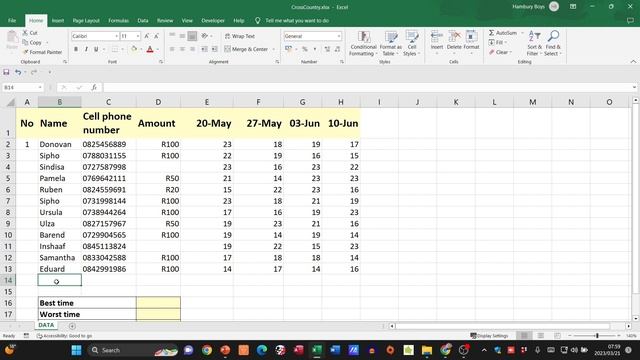Toggle Italic formatting
Screen dimensions: 640x360
pyautogui.click(x=86, y=49)
